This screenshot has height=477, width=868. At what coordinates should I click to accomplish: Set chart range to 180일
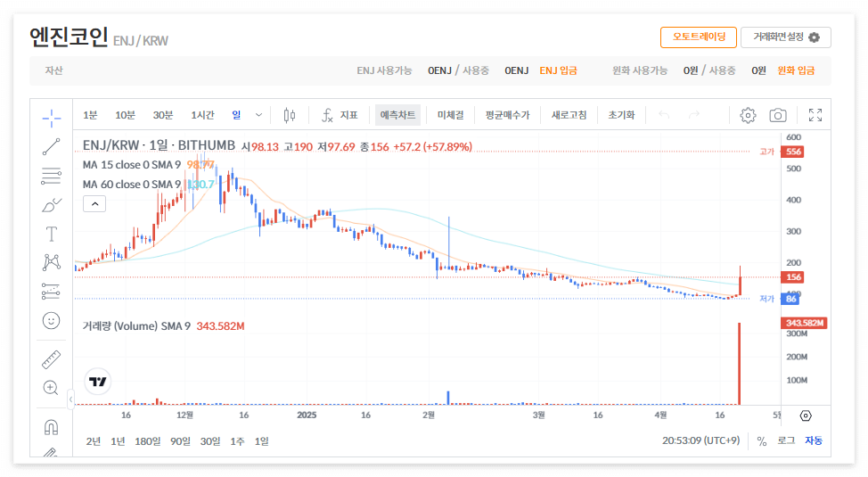click(x=148, y=441)
